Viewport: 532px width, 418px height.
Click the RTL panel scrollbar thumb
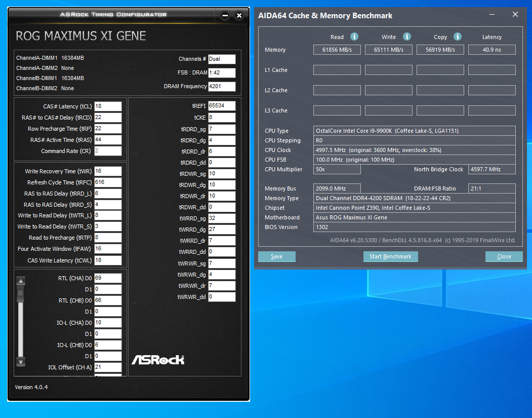coord(21,294)
